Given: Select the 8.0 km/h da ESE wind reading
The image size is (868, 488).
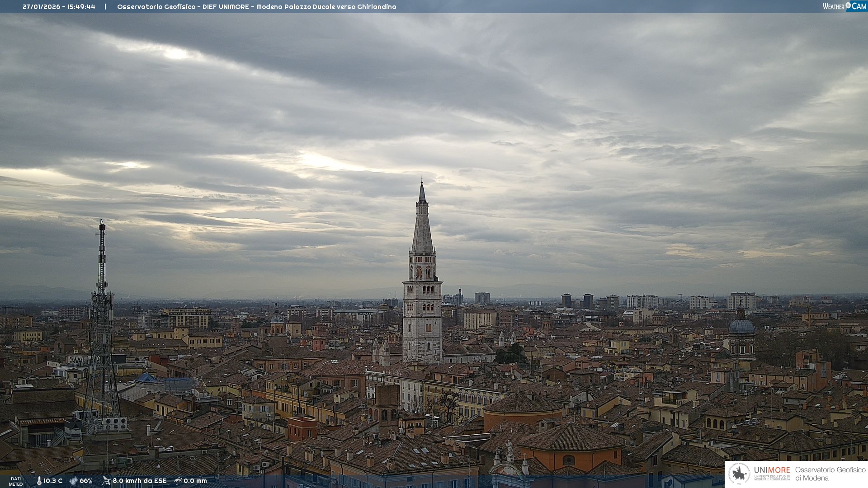Looking at the screenshot, I should 139,481.
